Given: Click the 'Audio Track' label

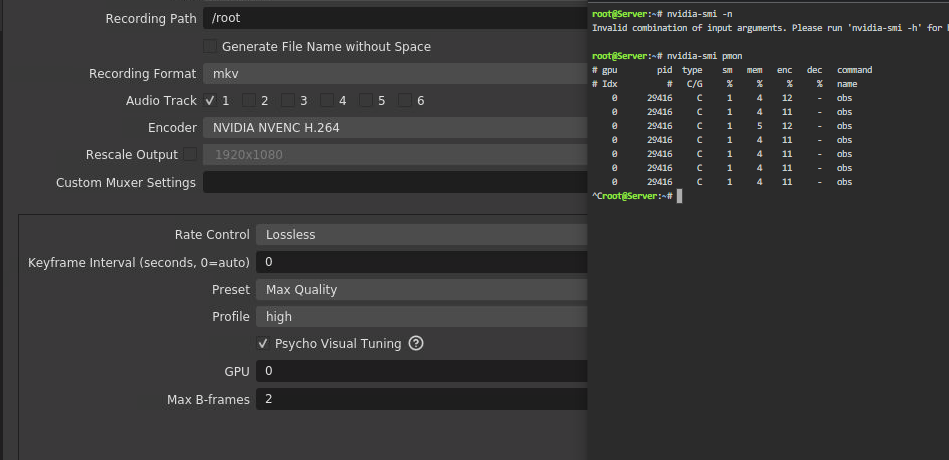Looking at the screenshot, I should 161,100.
